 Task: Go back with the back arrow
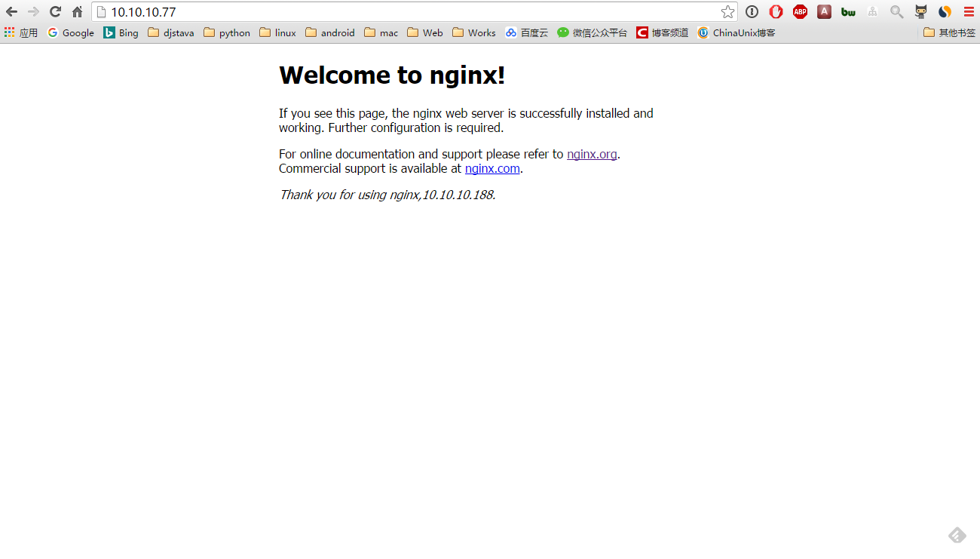coord(11,11)
